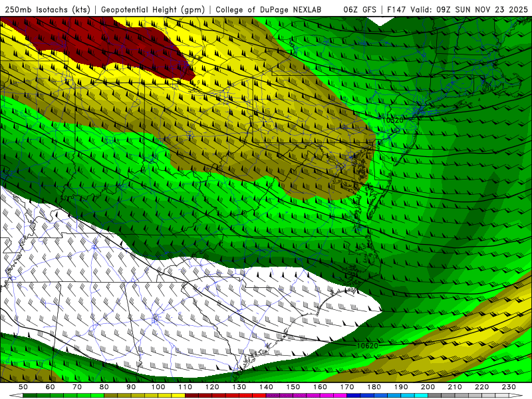Click legend value '110'
Image resolution: width=532 pixels, height=399 pixels.
[185, 387]
